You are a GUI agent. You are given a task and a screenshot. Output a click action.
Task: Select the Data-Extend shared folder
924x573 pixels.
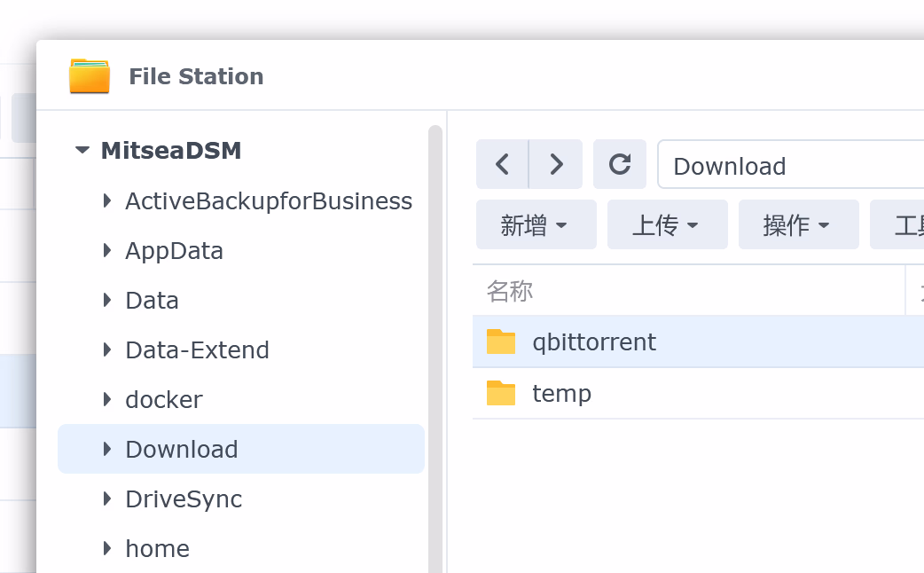(x=197, y=350)
